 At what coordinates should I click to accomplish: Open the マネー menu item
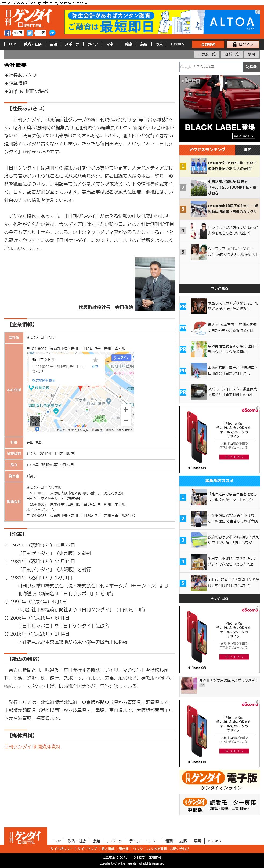coord(111,44)
